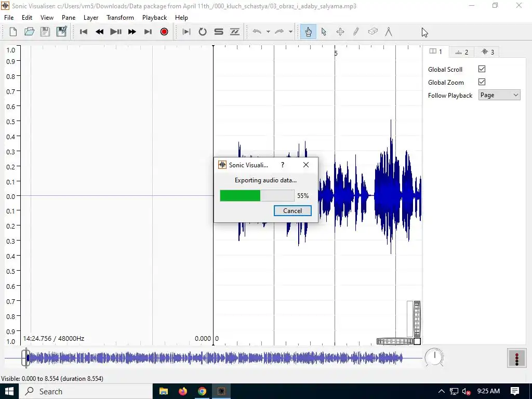This screenshot has height=399, width=532.
Task: Click the vertical zoom thumbwheel
Action: (417, 318)
